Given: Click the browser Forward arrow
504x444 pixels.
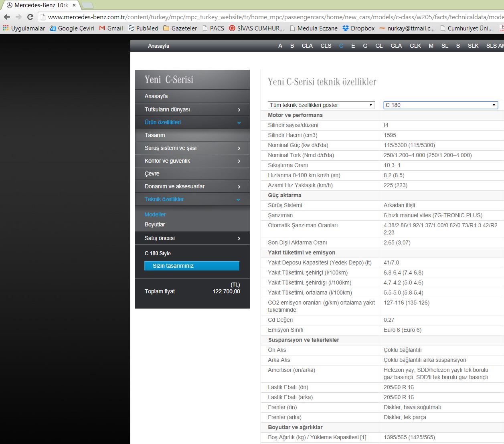Looking at the screenshot, I should tap(18, 17).
